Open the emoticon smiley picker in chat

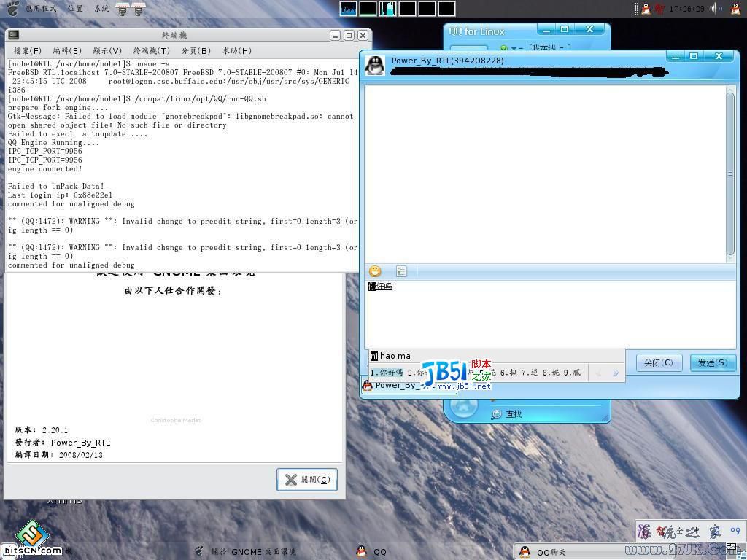[375, 271]
